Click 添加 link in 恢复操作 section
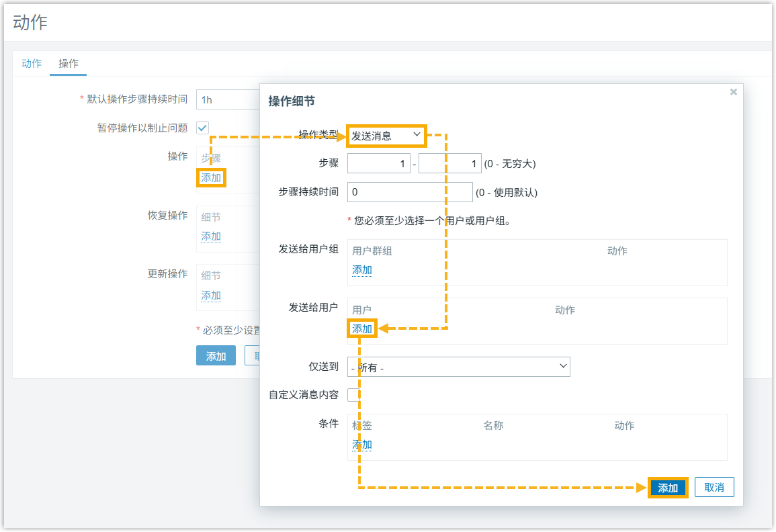The image size is (776, 532). [x=211, y=236]
